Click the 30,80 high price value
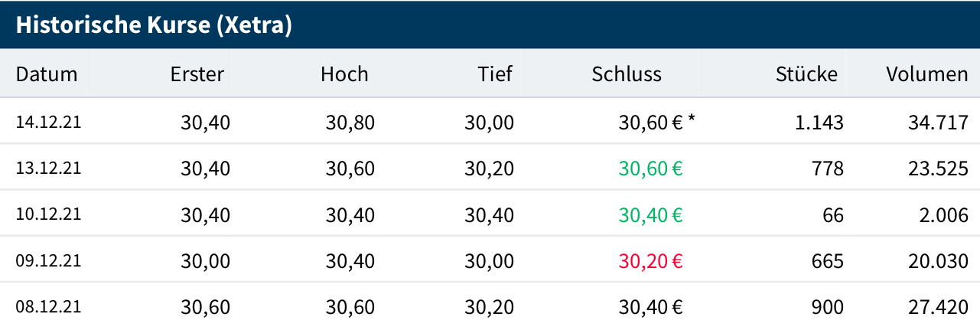This screenshot has height=327, width=980. [x=350, y=122]
